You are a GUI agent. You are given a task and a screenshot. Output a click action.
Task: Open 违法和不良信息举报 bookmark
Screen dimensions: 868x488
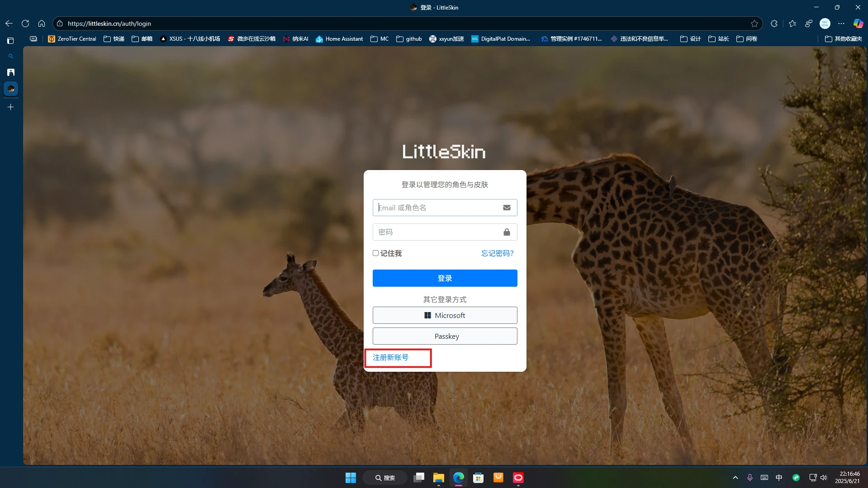click(x=639, y=39)
